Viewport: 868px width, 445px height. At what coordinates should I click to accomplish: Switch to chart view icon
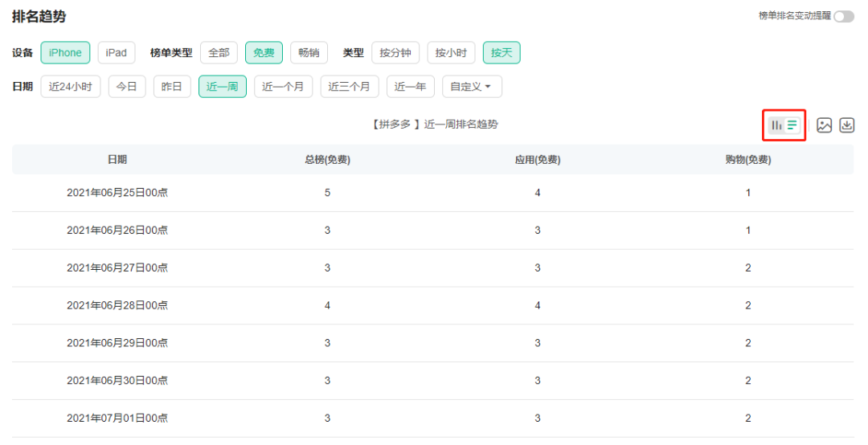tap(776, 125)
